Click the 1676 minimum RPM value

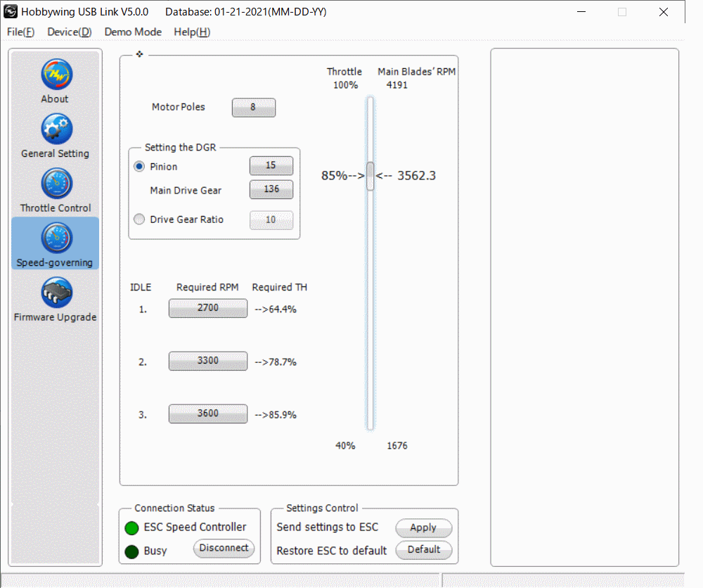click(x=397, y=446)
